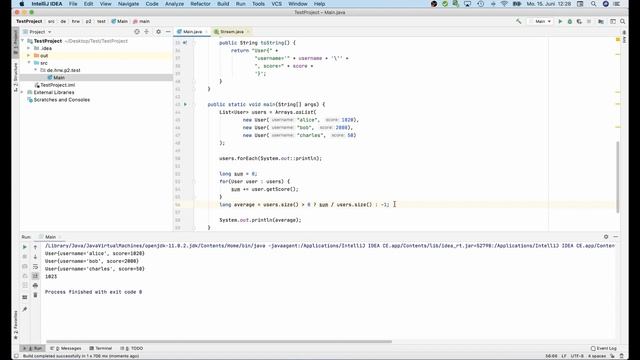This screenshot has width=640, height=360.
Task: Click the main method breadcrumb
Action: click(x=142, y=21)
